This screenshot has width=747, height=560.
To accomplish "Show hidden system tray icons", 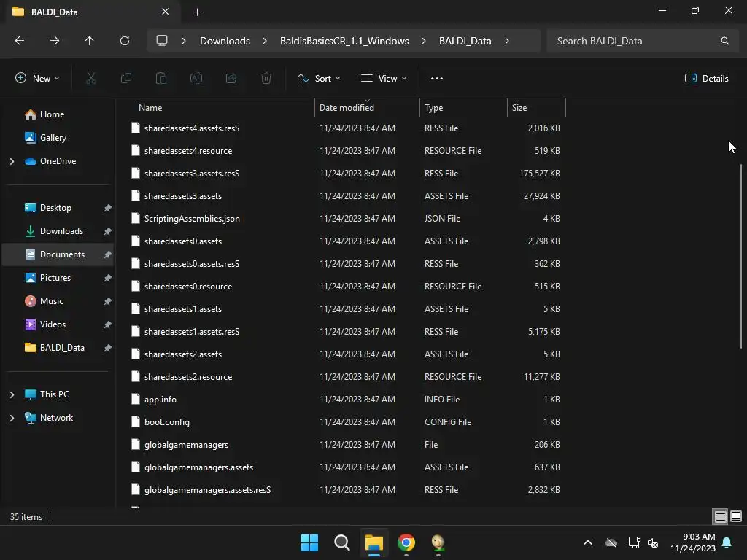I will pyautogui.click(x=588, y=542).
